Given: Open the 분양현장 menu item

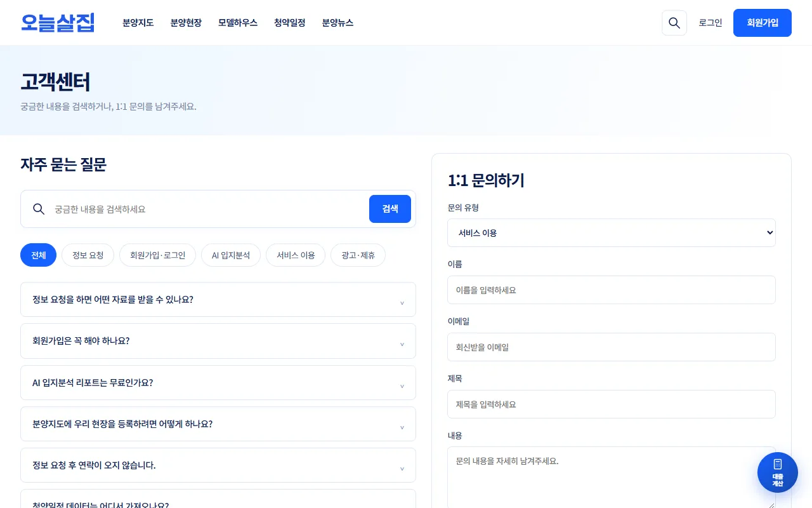Looking at the screenshot, I should tap(186, 23).
